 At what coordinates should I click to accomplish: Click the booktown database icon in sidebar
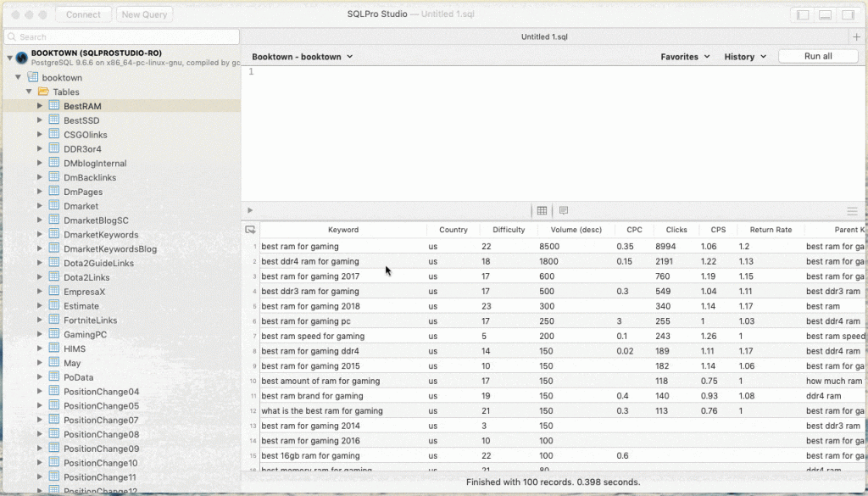(34, 77)
